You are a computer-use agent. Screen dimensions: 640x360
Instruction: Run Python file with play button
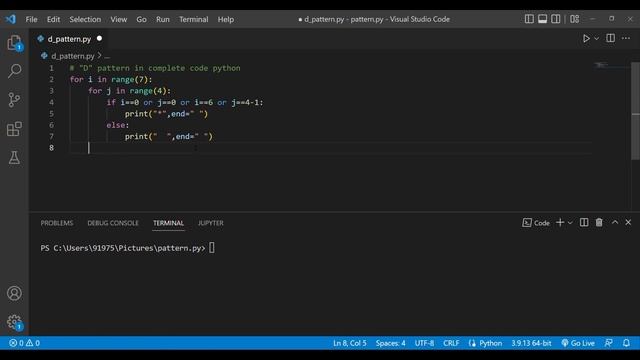[586, 38]
